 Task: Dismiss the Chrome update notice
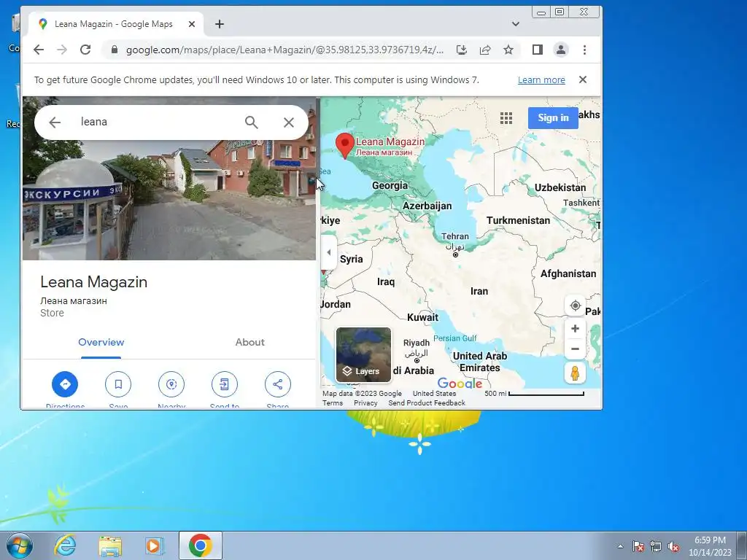click(583, 79)
